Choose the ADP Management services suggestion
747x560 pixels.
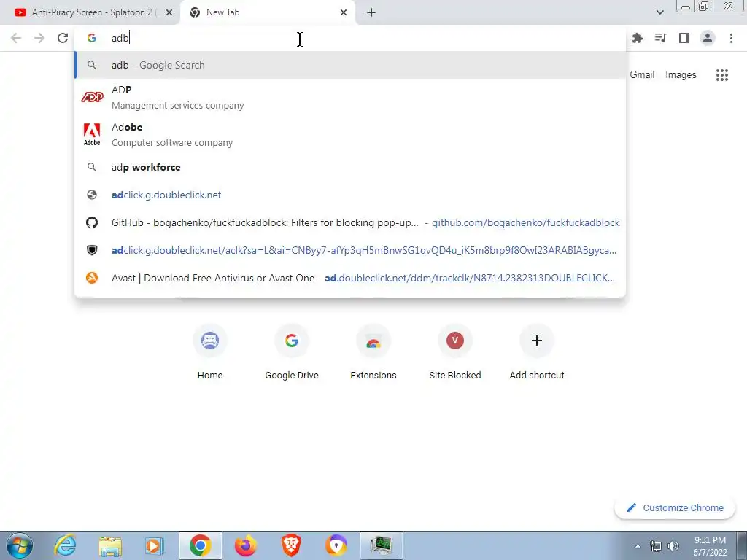(x=350, y=98)
